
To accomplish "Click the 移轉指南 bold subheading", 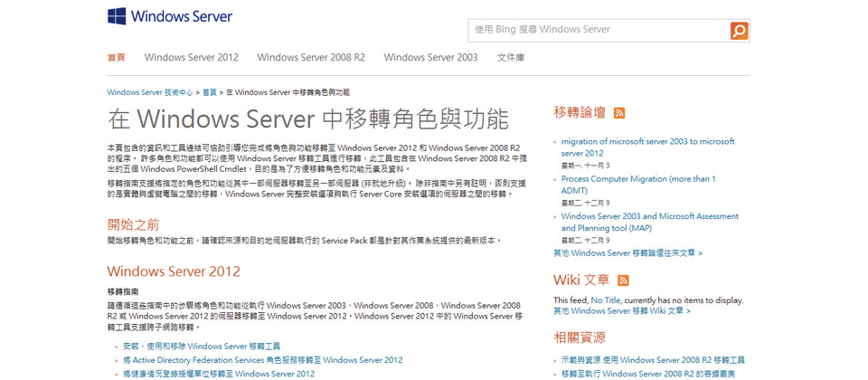I will (123, 290).
